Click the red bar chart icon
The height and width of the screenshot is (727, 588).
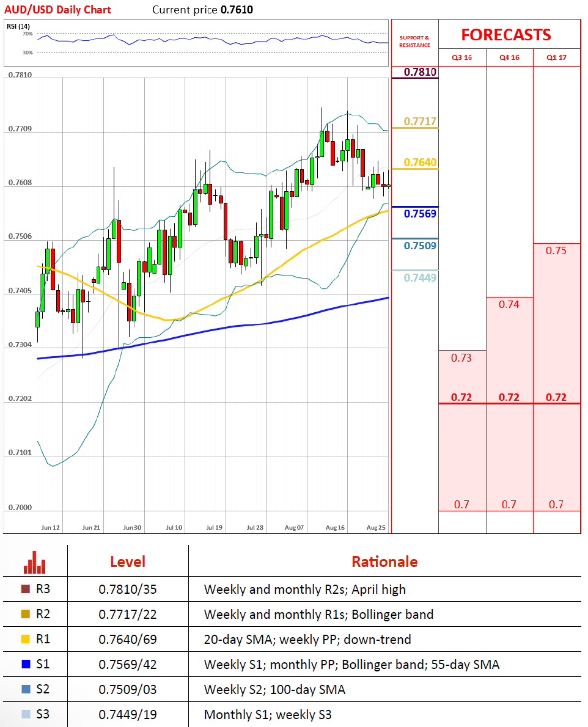point(34,562)
